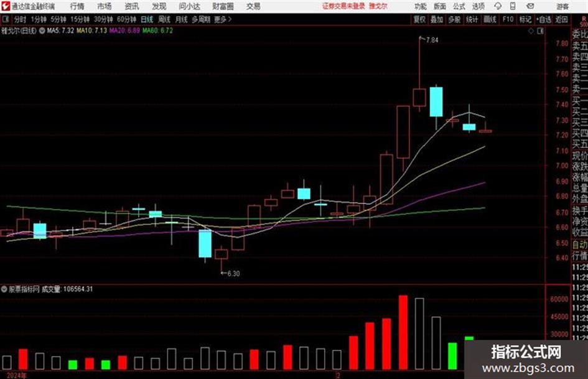Click the tallest red volume bar
Viewport: 588px width, 379px height.
coord(403,332)
